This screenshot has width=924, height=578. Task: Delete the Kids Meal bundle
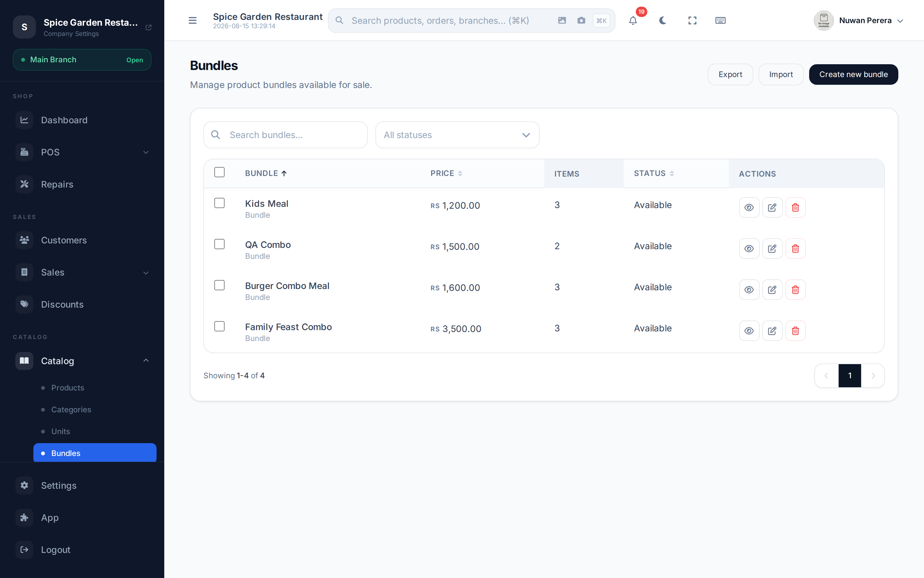pyautogui.click(x=795, y=207)
